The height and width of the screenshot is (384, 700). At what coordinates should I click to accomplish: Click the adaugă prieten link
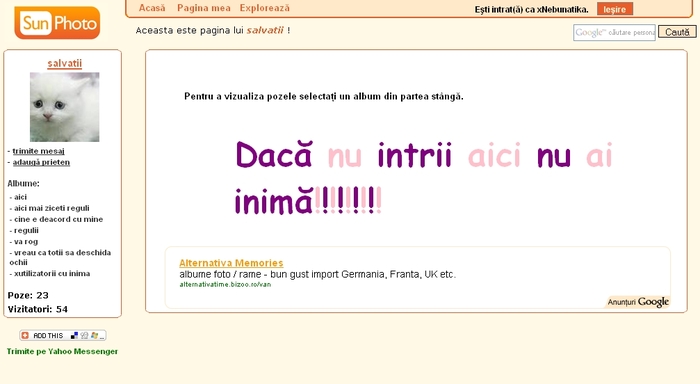click(x=41, y=162)
